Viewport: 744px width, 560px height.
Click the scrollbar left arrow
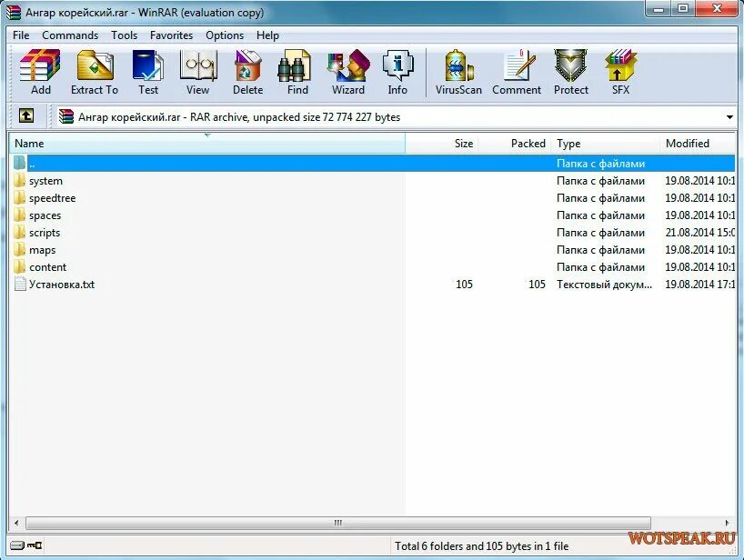(x=16, y=523)
